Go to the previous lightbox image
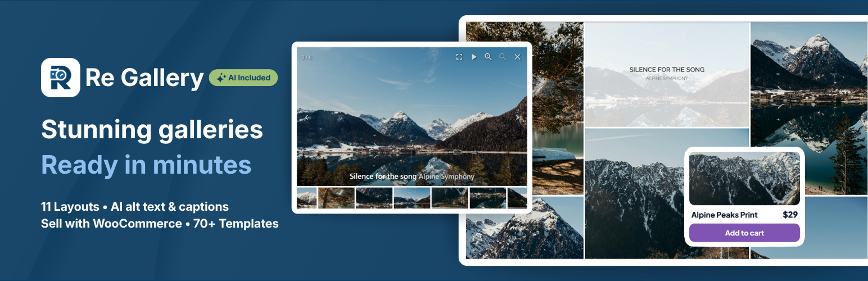868x281 pixels. pyautogui.click(x=307, y=117)
